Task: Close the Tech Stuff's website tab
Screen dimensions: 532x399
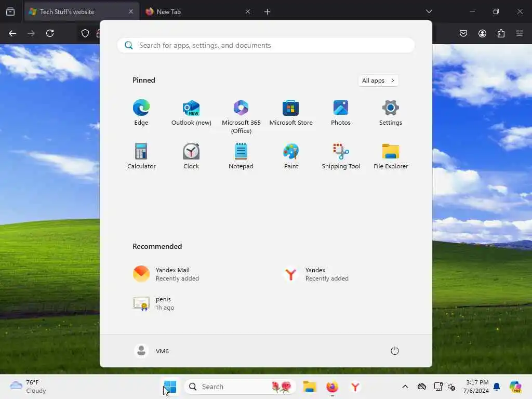Action: tap(131, 11)
